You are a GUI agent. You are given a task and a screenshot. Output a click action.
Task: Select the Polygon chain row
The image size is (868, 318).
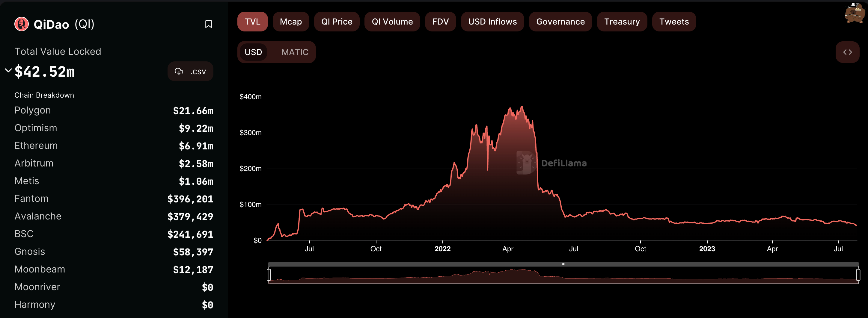pos(114,110)
